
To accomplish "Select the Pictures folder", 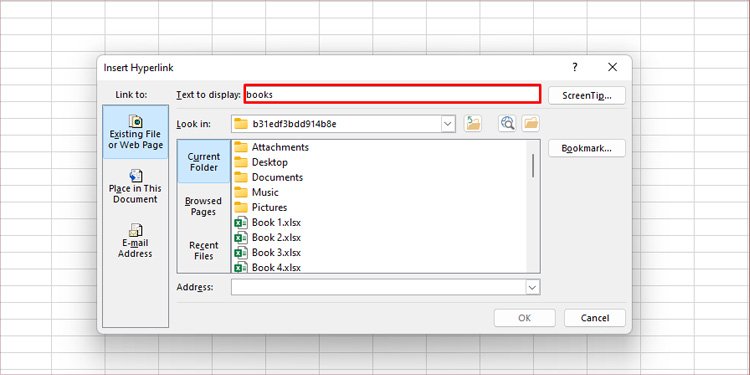I will coord(261,207).
